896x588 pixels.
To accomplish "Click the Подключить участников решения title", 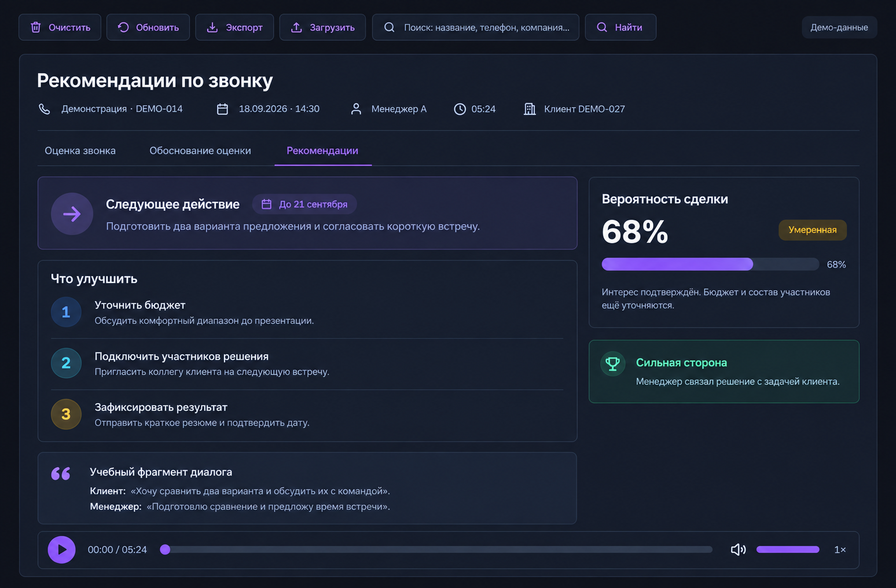I will coord(182,357).
